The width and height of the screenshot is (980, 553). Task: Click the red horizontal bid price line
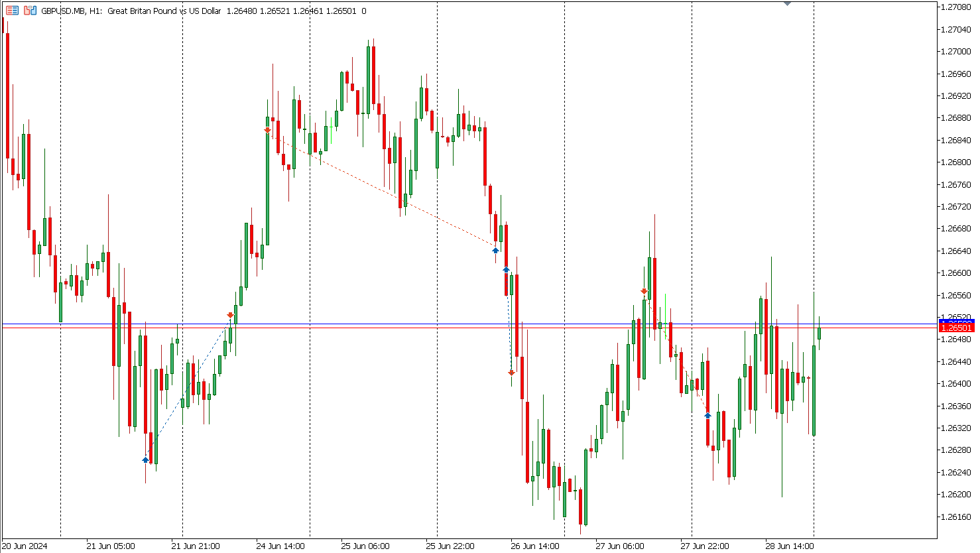(469, 328)
